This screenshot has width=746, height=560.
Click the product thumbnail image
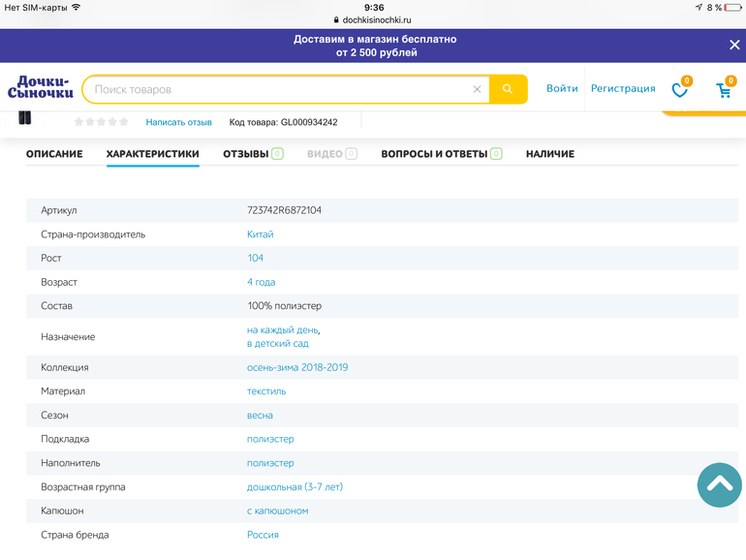25,118
